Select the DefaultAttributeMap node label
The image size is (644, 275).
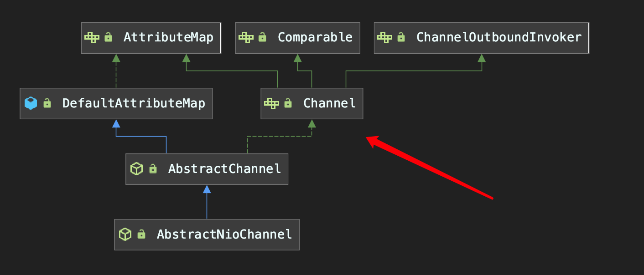pyautogui.click(x=134, y=103)
